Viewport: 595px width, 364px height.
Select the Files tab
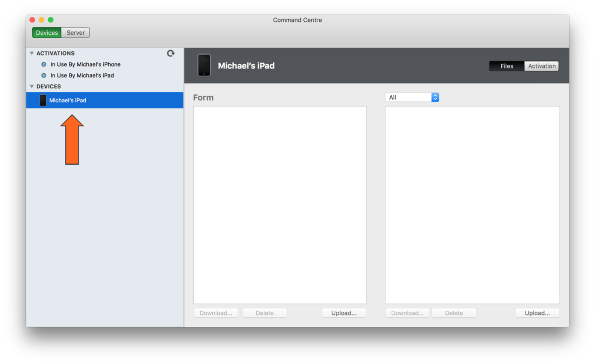(507, 66)
